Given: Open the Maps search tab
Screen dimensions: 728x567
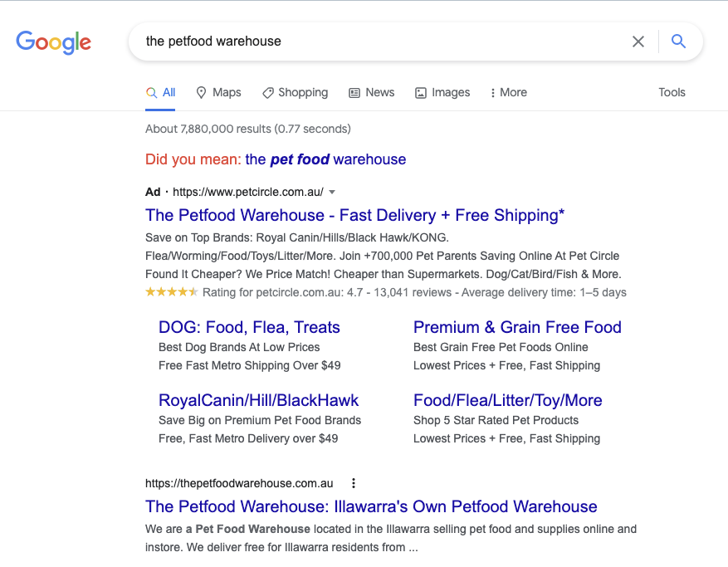Looking at the screenshot, I should tap(218, 92).
